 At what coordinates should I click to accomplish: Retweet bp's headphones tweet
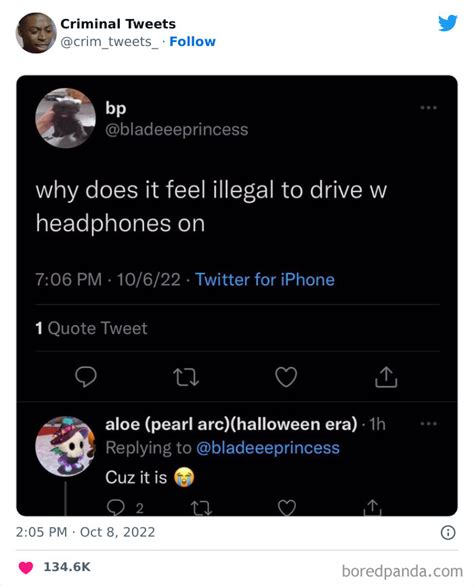coord(186,377)
